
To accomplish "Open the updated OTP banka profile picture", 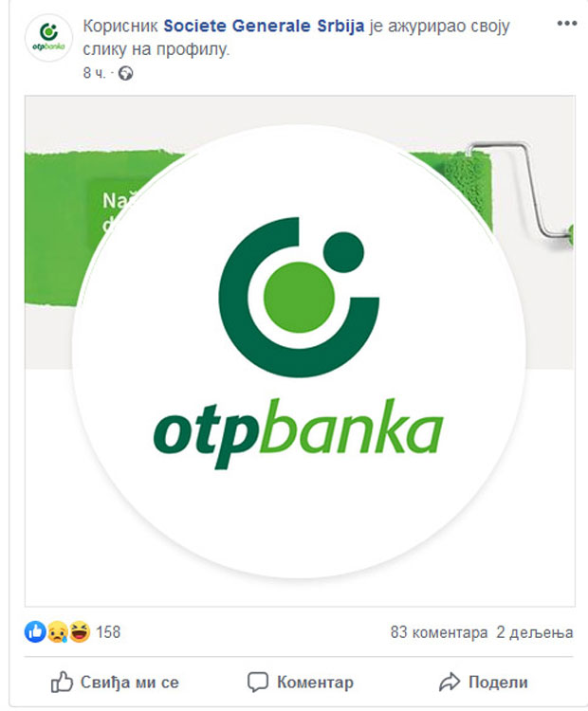I will click(299, 352).
